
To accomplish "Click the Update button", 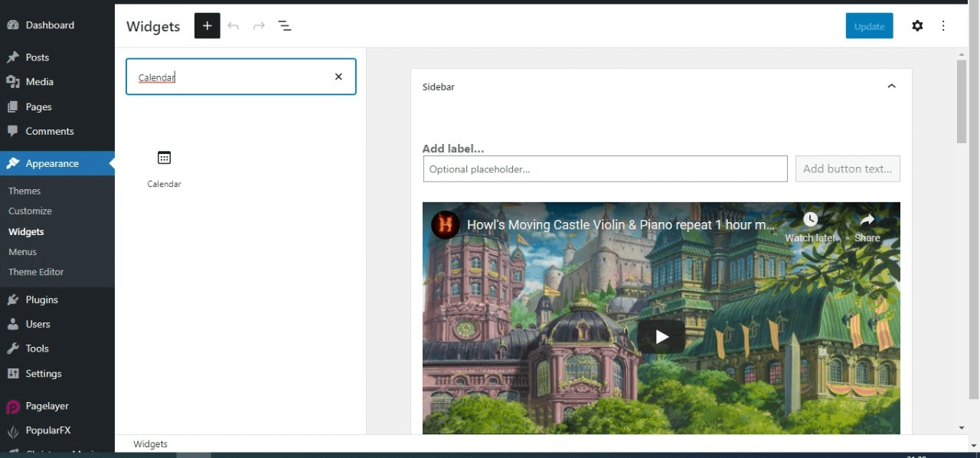I will tap(869, 25).
